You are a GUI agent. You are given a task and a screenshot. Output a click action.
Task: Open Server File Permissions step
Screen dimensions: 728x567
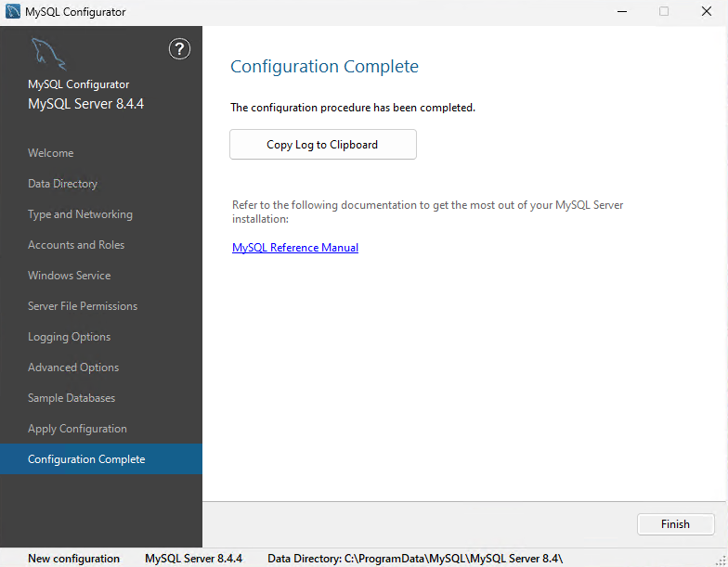point(83,306)
